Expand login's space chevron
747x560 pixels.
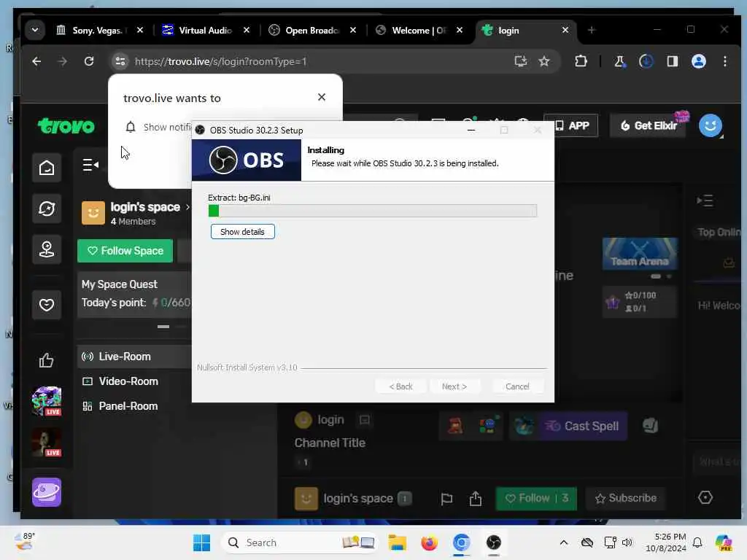[x=187, y=207]
